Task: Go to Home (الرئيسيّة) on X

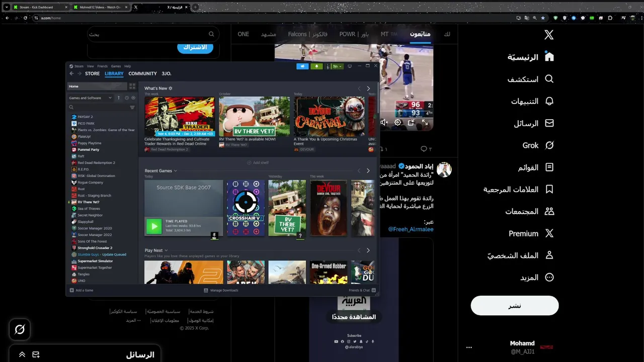Action: pyautogui.click(x=531, y=57)
